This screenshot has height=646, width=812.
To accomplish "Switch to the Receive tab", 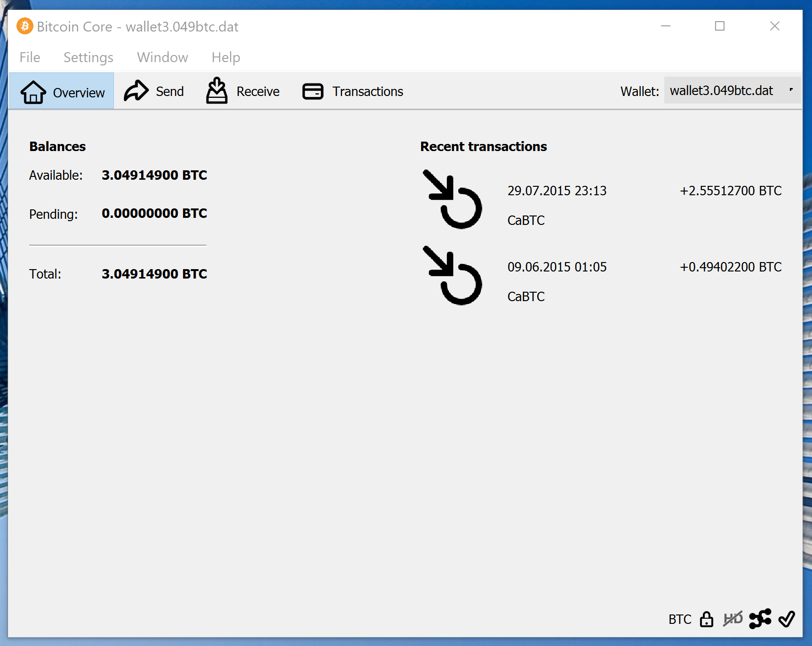I will pyautogui.click(x=243, y=91).
